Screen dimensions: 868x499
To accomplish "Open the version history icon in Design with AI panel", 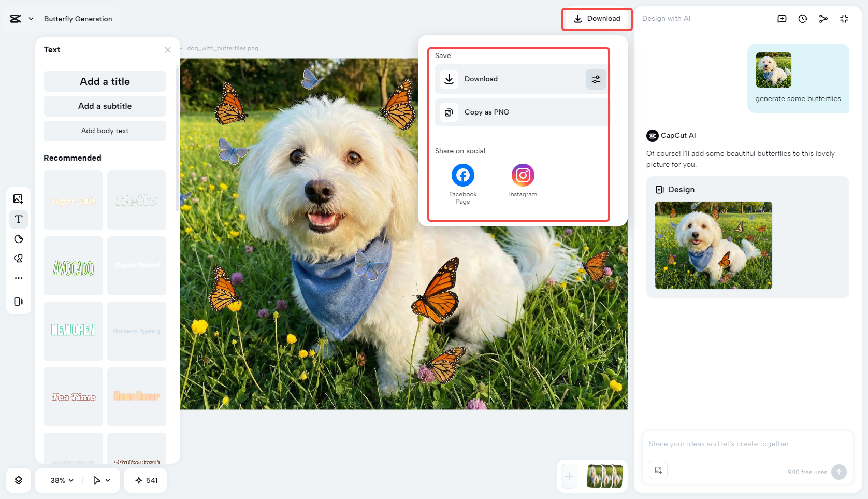I will pyautogui.click(x=803, y=18).
